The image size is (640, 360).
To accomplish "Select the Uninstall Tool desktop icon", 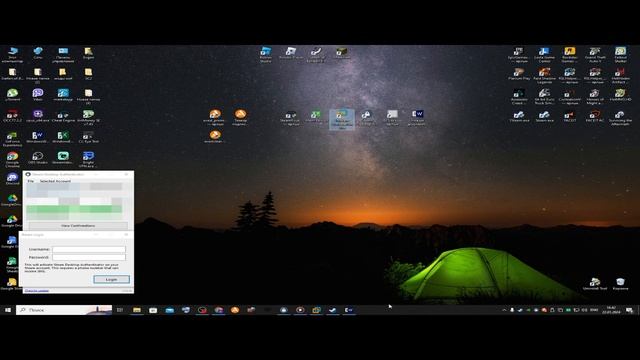I will pos(595,284).
